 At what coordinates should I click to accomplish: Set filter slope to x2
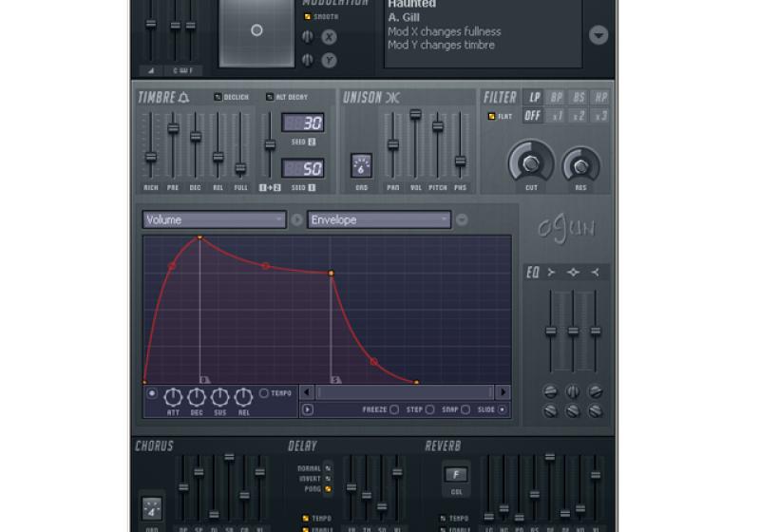579,116
